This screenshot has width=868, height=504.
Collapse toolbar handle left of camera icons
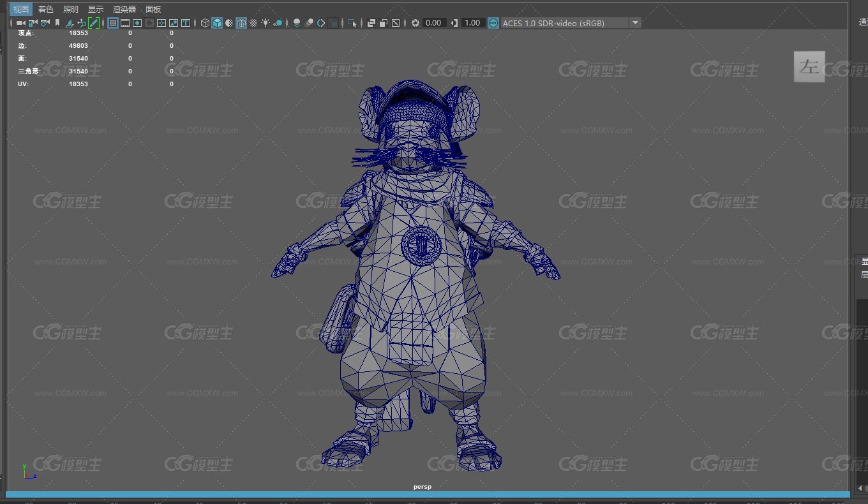click(x=12, y=23)
